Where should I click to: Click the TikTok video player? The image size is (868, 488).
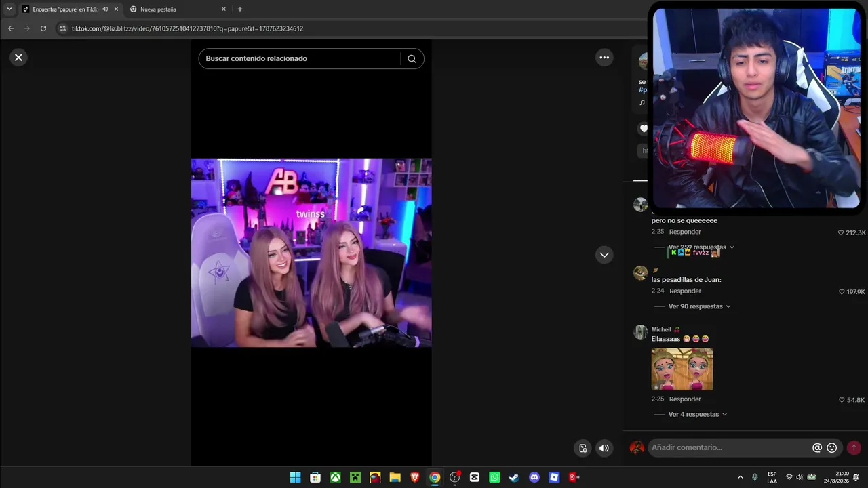click(311, 253)
